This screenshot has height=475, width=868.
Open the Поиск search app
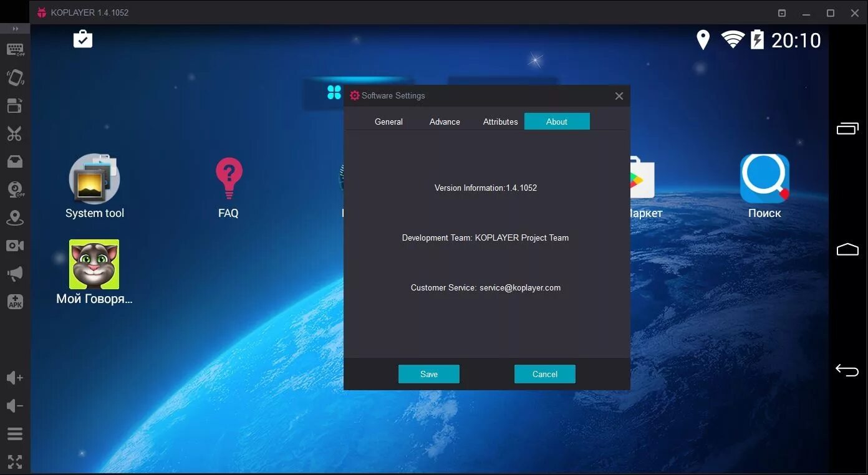(x=764, y=186)
